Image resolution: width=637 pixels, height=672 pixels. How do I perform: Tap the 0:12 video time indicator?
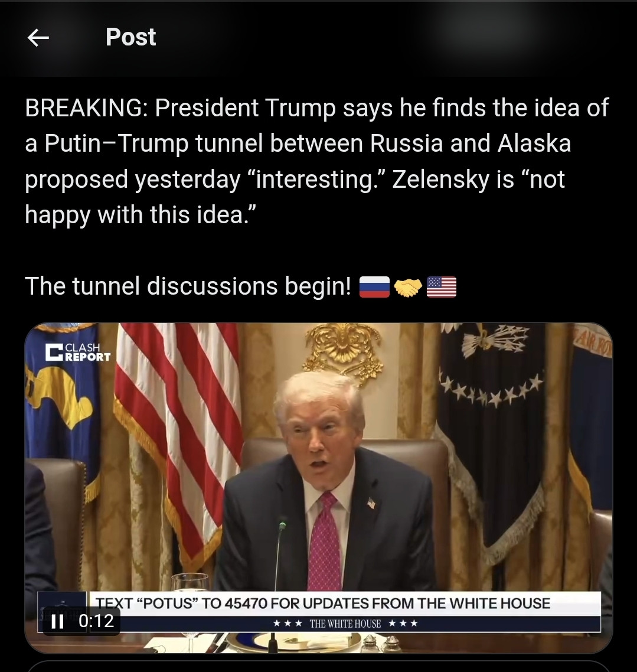[x=96, y=621]
